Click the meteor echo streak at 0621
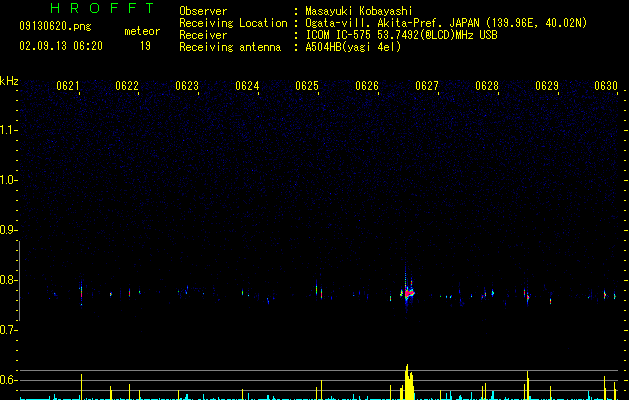629x400 pixels. [81, 293]
